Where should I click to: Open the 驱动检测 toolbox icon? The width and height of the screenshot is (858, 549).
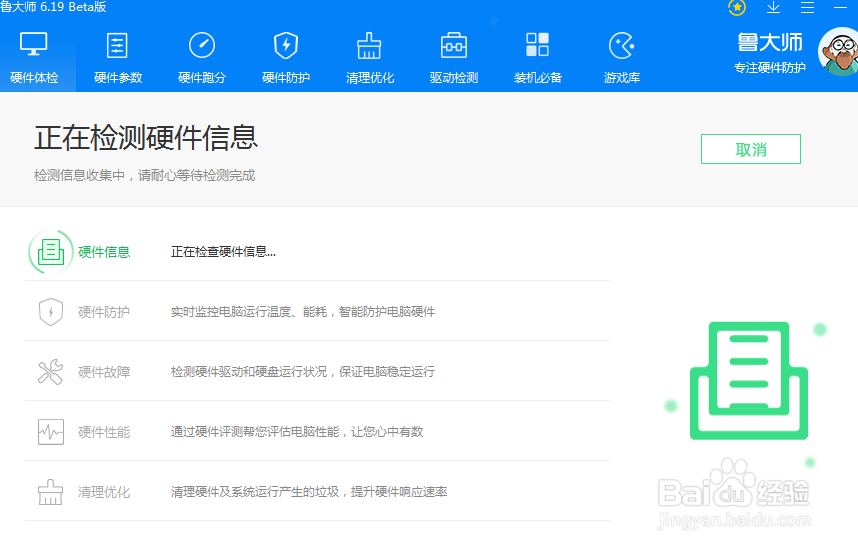coord(454,45)
